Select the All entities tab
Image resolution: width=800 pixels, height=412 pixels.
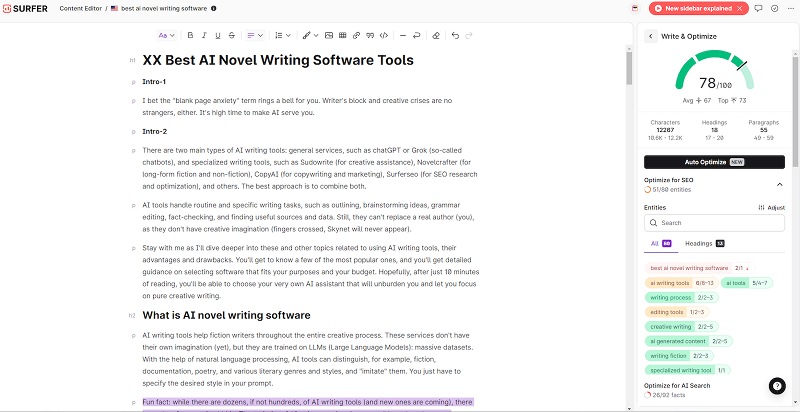(661, 244)
